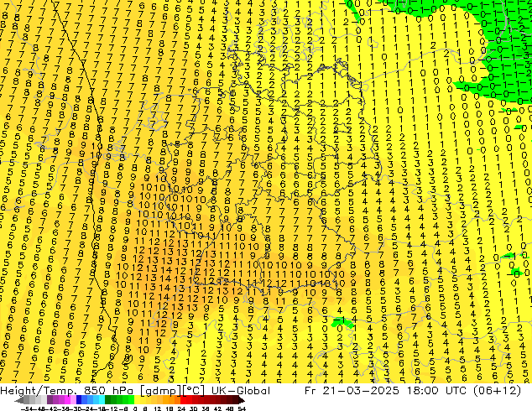
Task: Click the 'Height/Temp. 850 hPa' map title
Action: [x=66, y=391]
